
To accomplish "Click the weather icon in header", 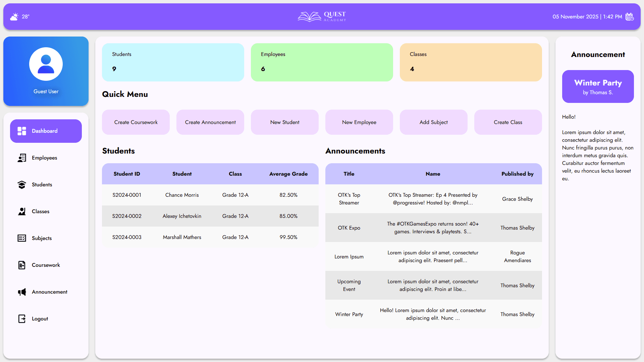I will [14, 17].
